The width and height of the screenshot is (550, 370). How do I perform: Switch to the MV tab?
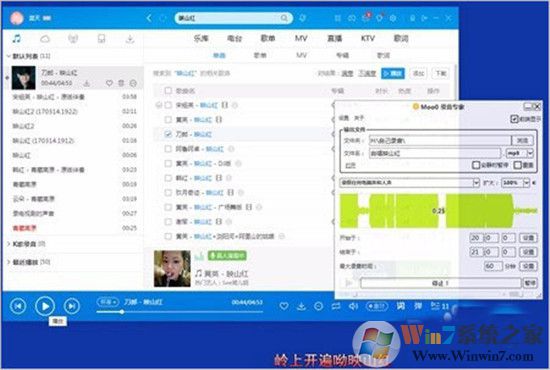301,38
